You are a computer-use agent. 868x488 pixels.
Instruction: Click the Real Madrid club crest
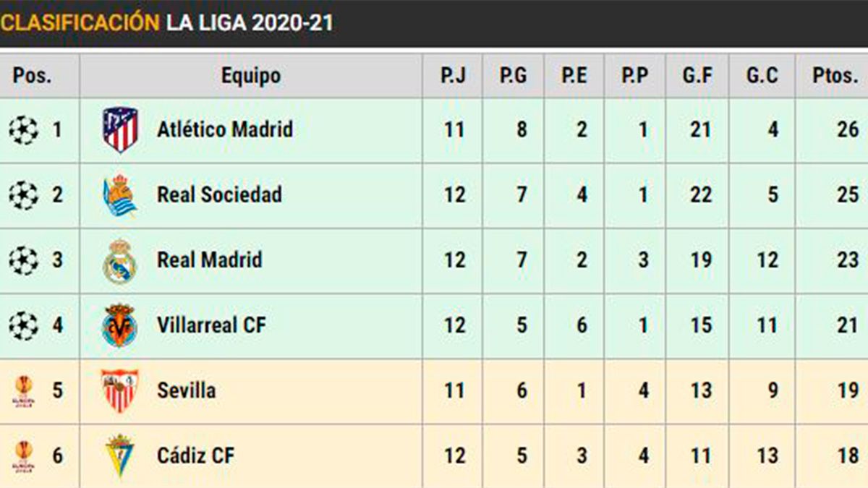click(x=120, y=260)
